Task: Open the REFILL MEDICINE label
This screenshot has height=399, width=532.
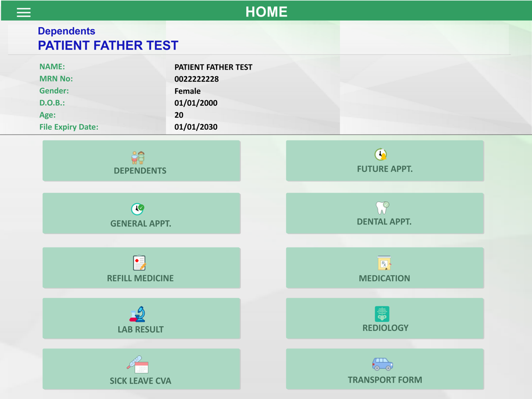Action: 140,278
